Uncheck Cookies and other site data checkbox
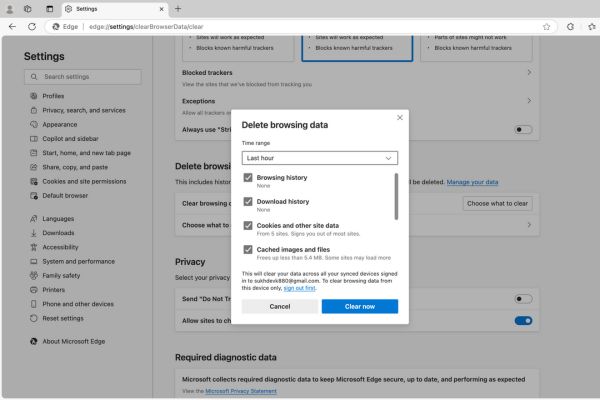This screenshot has width=600, height=400. pos(248,225)
